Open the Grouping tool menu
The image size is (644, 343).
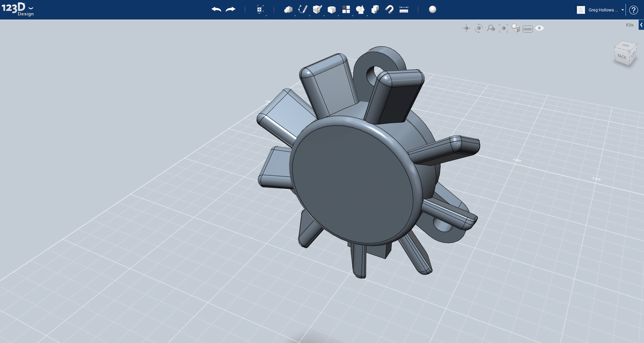(360, 10)
